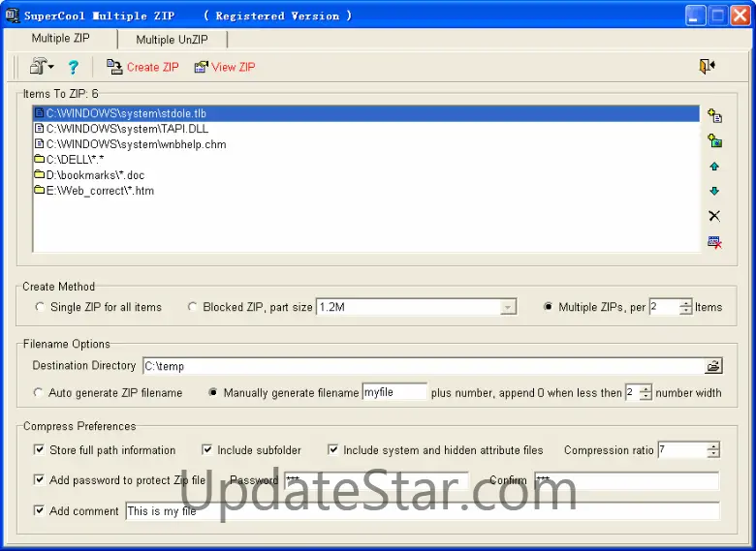Click the blue question mark help icon

74,67
